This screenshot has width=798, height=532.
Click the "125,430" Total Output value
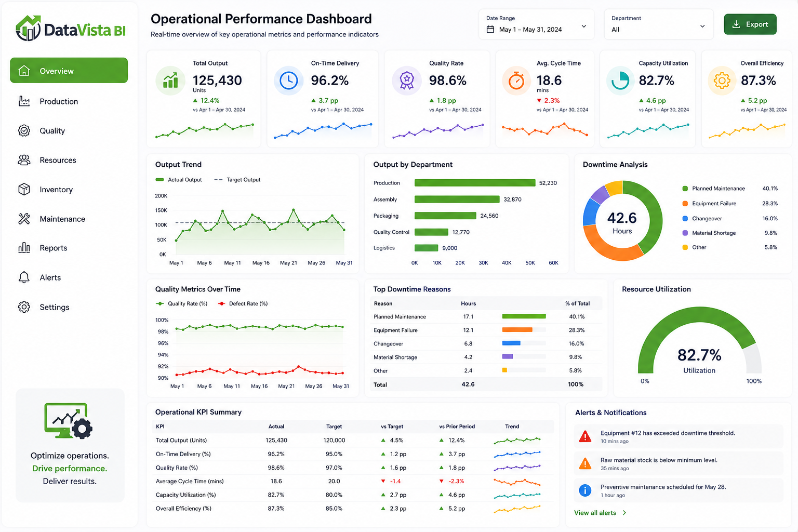[217, 81]
